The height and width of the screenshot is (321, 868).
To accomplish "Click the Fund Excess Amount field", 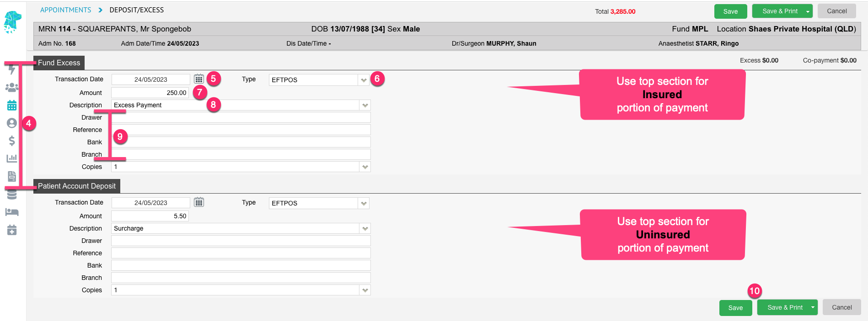I will tap(150, 93).
